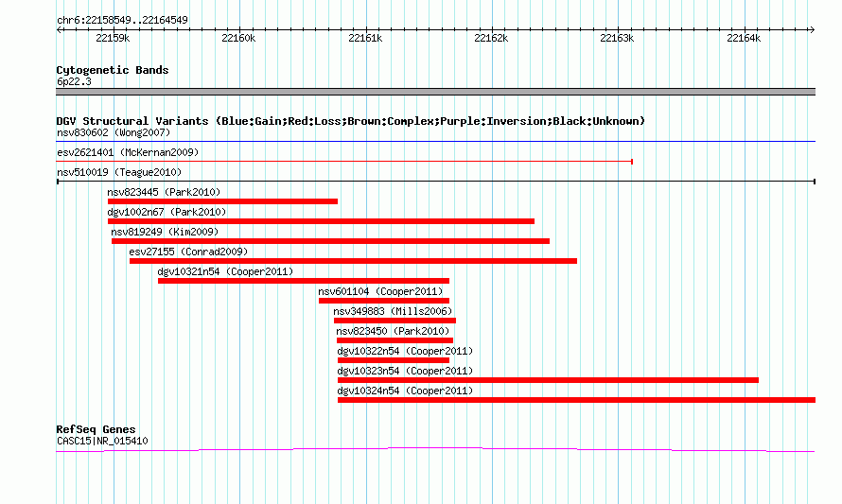Viewport: 842px width, 504px height.
Task: Click the dgv10322n54 (Cooper2011) label
Action: coord(406,351)
